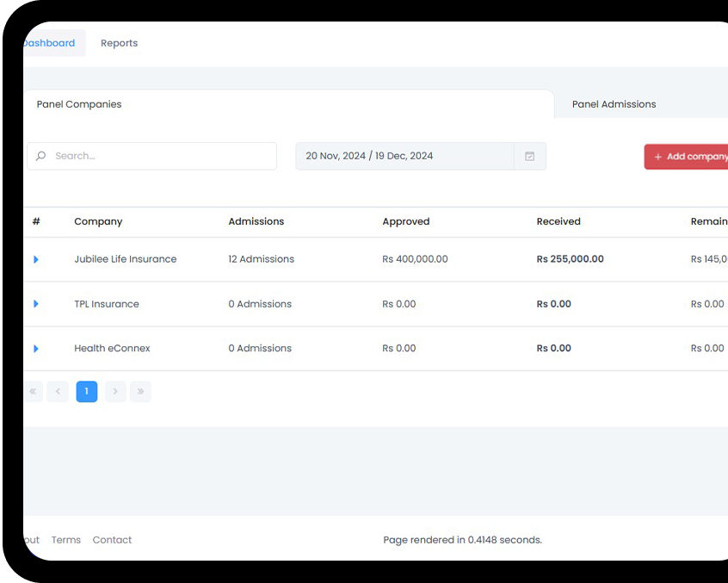
Task: Click the Company column header
Action: pos(98,221)
